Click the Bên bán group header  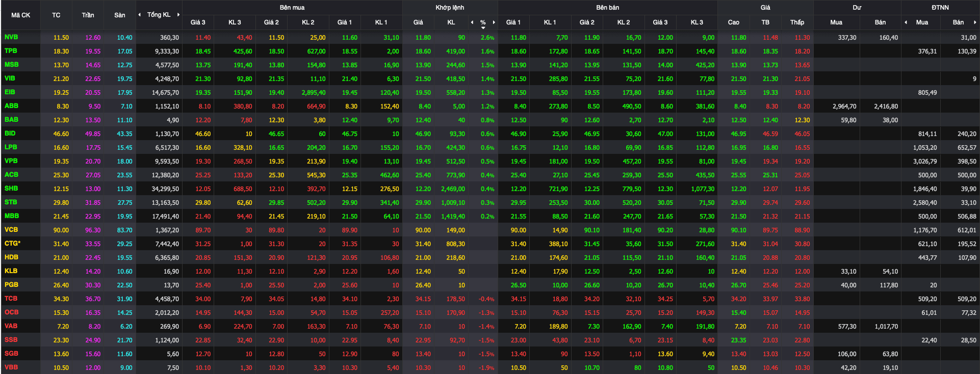click(x=608, y=8)
